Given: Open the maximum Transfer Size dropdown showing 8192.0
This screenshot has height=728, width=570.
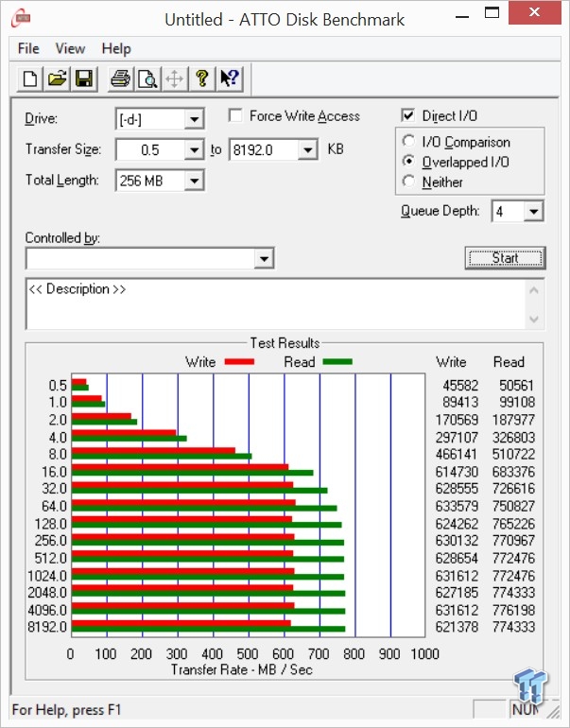Looking at the screenshot, I should (x=307, y=150).
